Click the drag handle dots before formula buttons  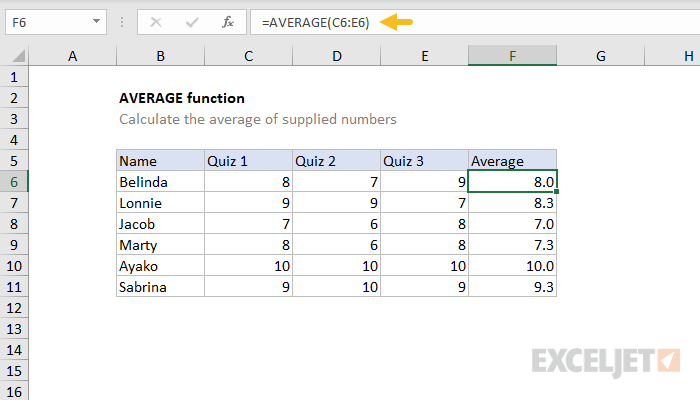point(122,21)
